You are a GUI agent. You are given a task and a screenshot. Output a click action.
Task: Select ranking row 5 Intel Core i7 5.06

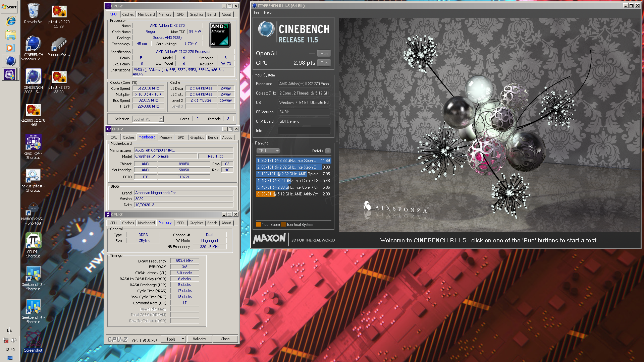click(x=293, y=187)
